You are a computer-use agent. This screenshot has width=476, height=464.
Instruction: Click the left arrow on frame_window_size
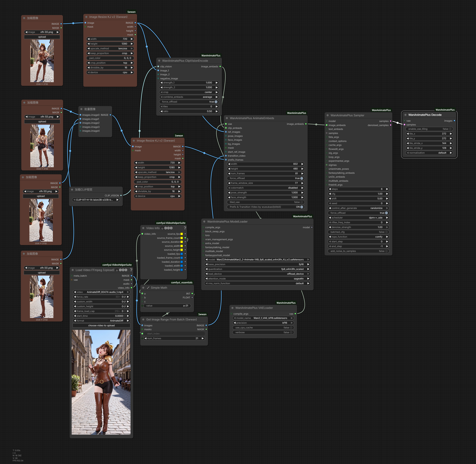click(x=229, y=183)
